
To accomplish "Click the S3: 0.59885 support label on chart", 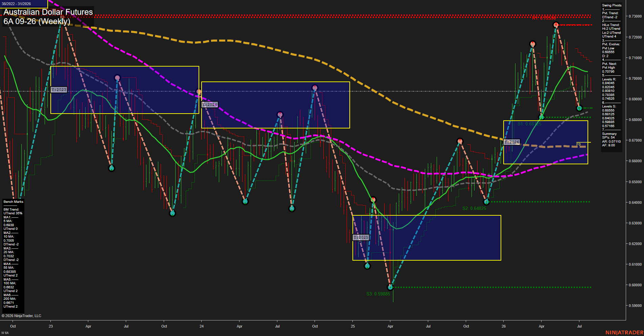I will (x=378, y=294).
